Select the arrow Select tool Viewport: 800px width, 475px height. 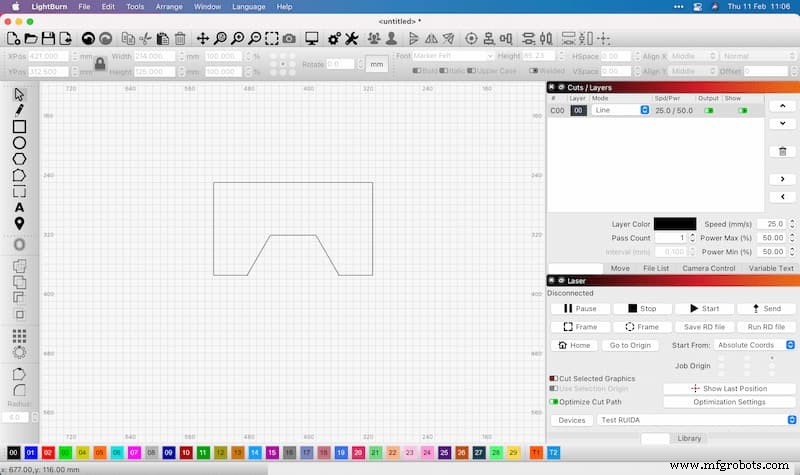19,94
